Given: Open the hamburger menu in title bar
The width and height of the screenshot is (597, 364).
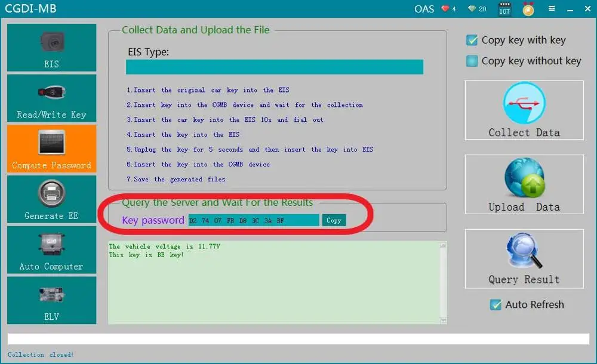Looking at the screenshot, I should pyautogui.click(x=552, y=8).
